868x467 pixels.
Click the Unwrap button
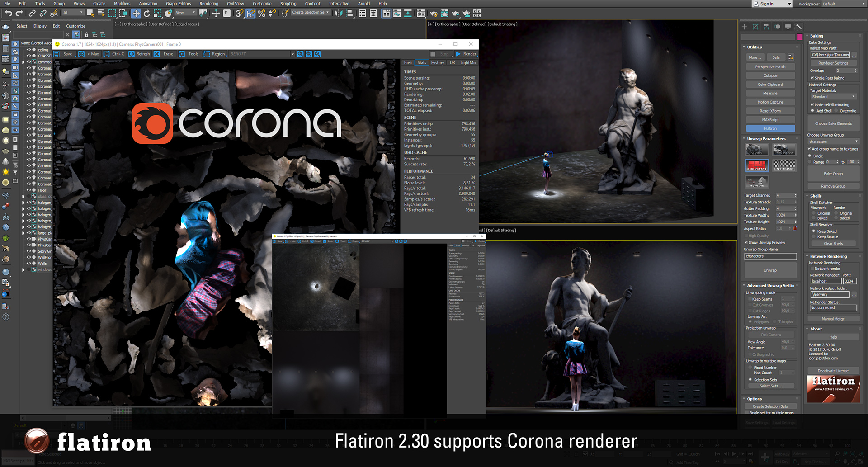click(x=770, y=270)
